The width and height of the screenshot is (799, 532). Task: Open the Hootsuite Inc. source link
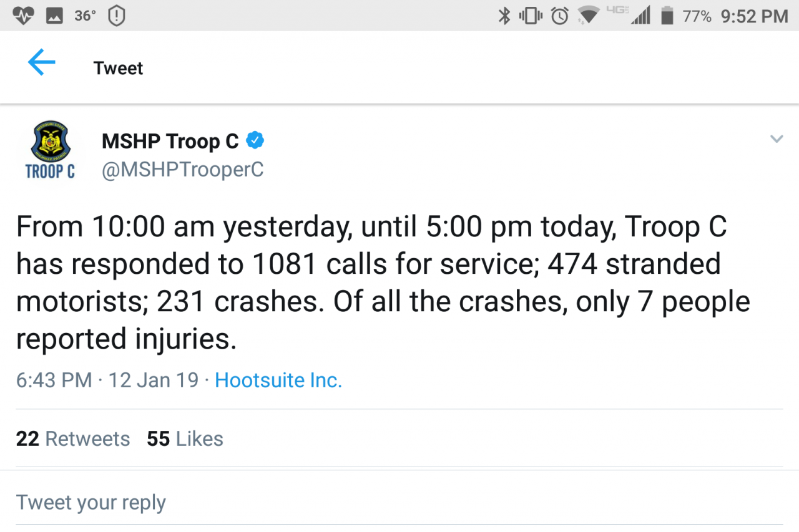pyautogui.click(x=278, y=380)
